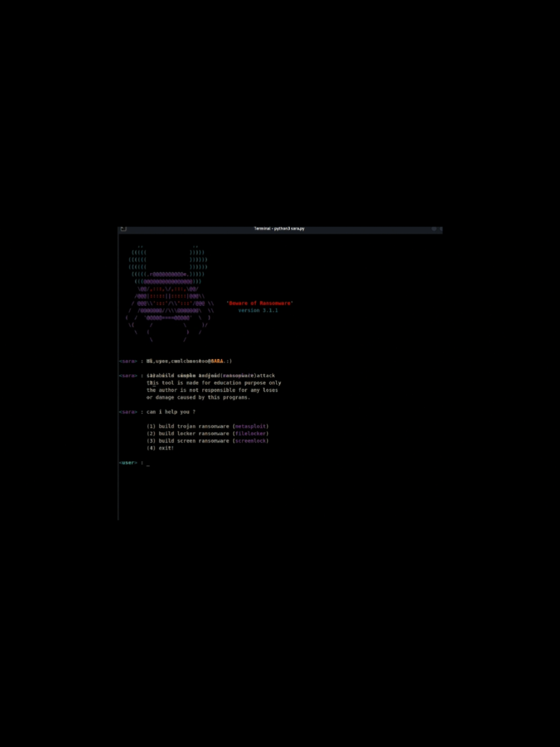Click the crab ASCII art logo
The height and width of the screenshot is (747, 560).
point(169,293)
